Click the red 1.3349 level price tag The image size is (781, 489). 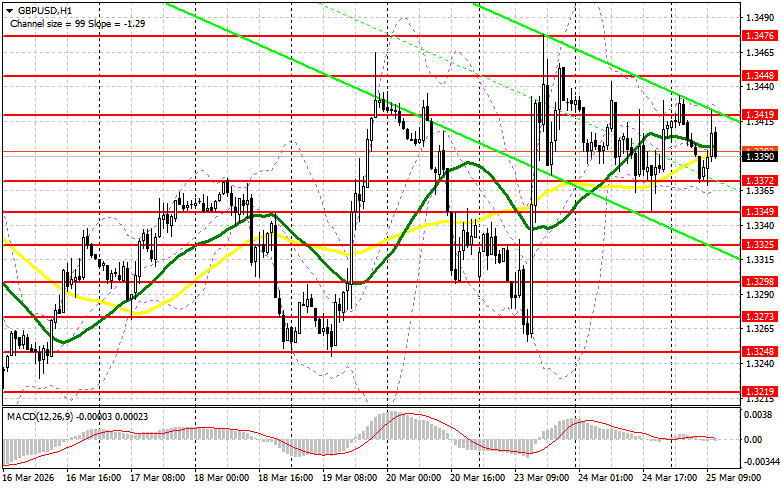coord(759,212)
